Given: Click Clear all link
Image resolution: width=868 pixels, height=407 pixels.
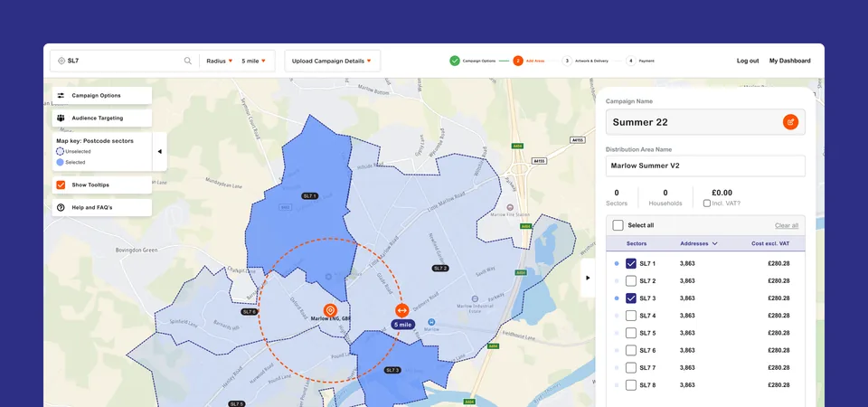Looking at the screenshot, I should pos(786,225).
